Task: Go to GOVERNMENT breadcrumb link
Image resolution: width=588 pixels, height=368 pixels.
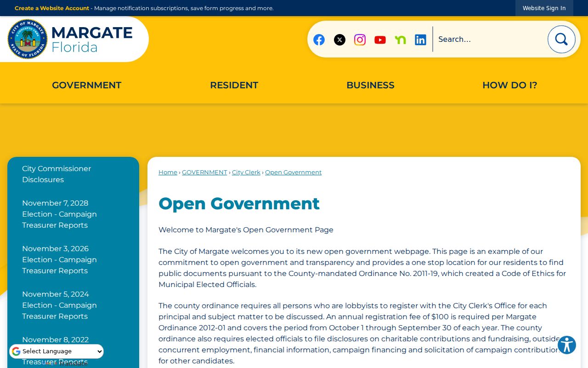Action: click(x=204, y=172)
